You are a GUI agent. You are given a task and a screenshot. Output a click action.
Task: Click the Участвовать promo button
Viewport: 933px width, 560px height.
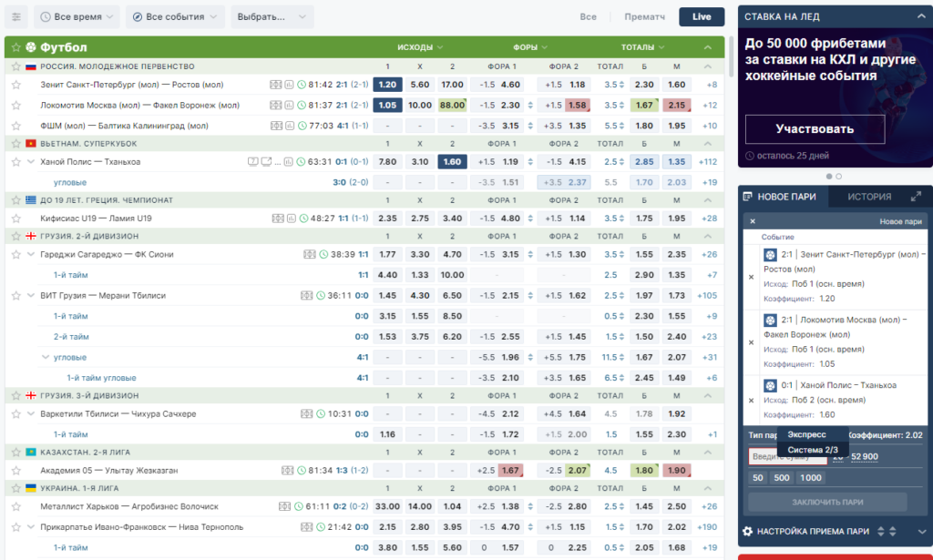(x=815, y=128)
